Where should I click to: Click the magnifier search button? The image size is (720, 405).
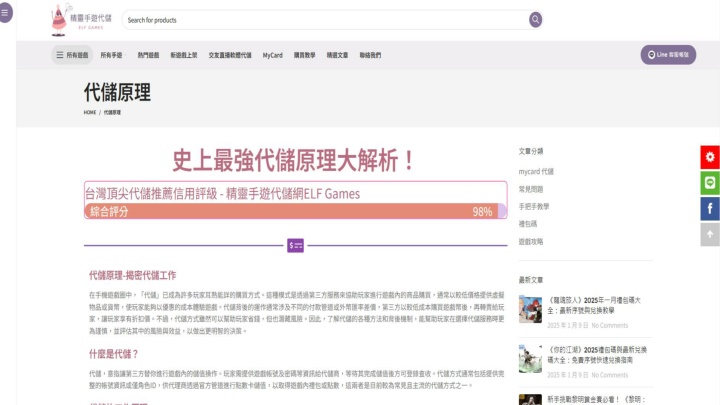(x=535, y=20)
